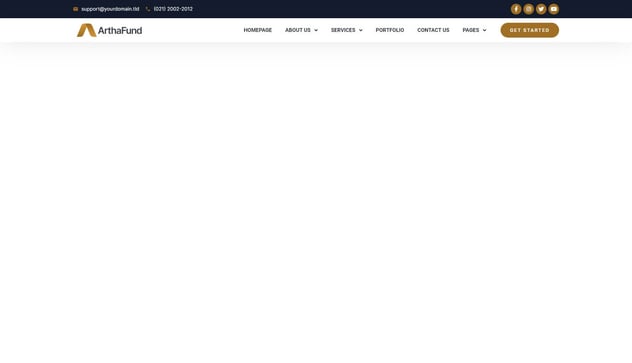Image resolution: width=632 pixels, height=363 pixels.
Task: Click the support email address link
Action: coord(110,9)
